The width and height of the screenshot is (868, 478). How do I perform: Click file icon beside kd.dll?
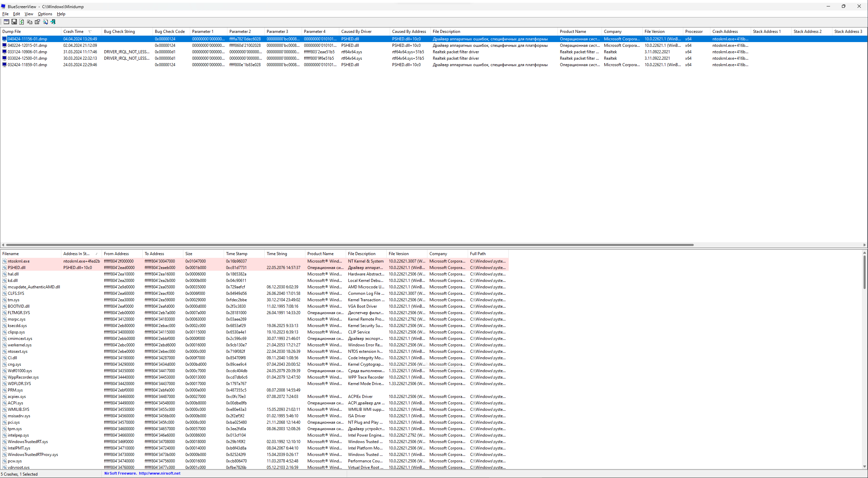point(5,281)
